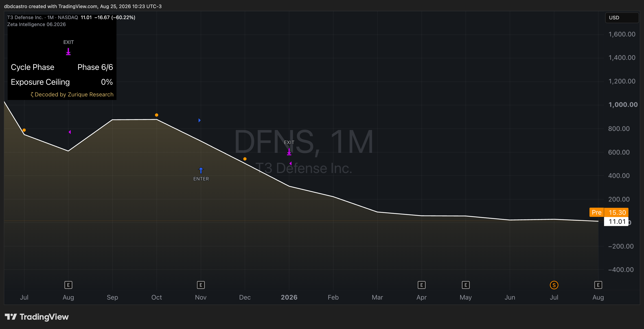Click the Mar label on the time axis
The height and width of the screenshot is (329, 644).
pyautogui.click(x=377, y=298)
